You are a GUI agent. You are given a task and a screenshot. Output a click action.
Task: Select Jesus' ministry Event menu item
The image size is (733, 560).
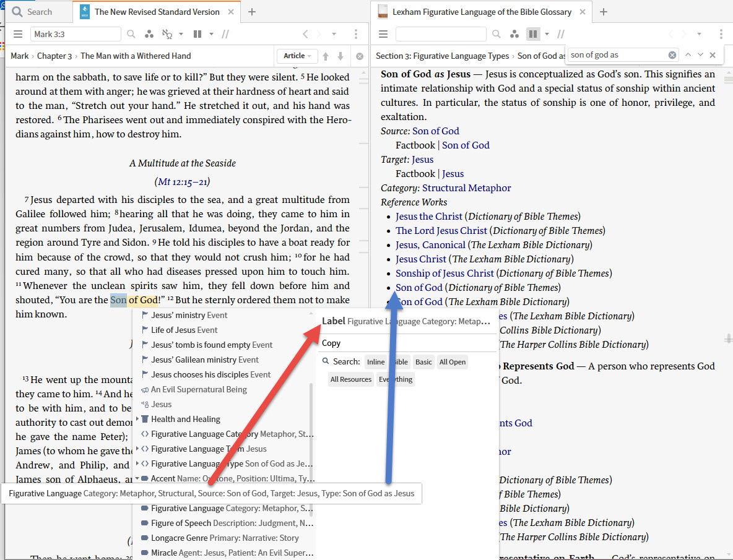pyautogui.click(x=189, y=315)
